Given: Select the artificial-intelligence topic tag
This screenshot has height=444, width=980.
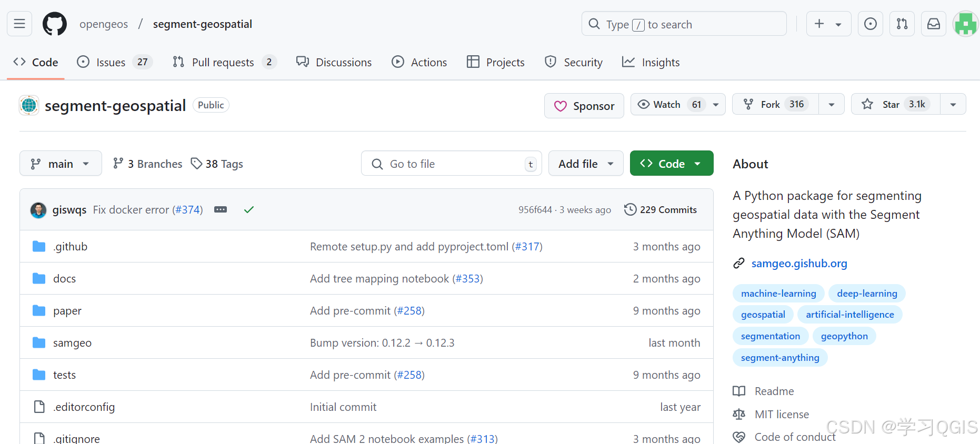Looking at the screenshot, I should 850,315.
